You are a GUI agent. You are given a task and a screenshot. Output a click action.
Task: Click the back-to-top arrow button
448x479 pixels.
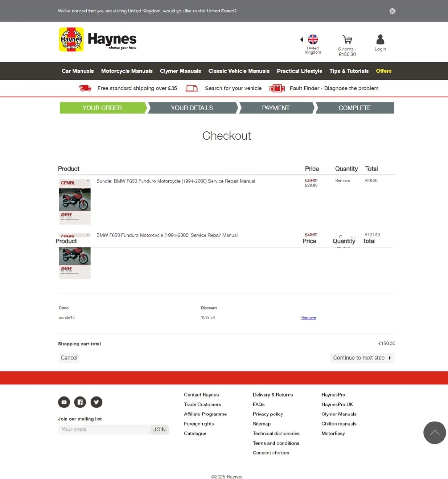coord(435,433)
